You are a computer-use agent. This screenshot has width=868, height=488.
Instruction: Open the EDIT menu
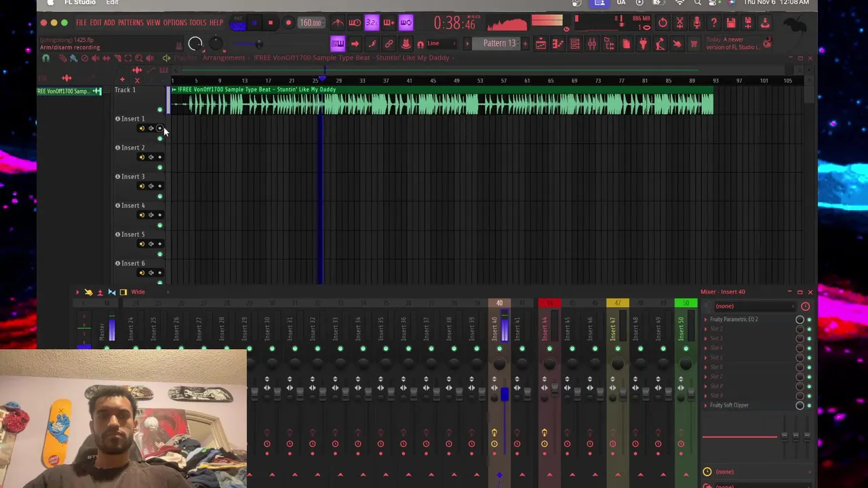coord(96,22)
